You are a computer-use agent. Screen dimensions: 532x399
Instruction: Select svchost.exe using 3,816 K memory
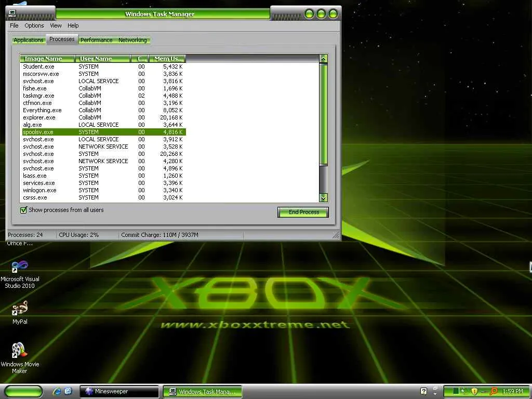pos(104,81)
